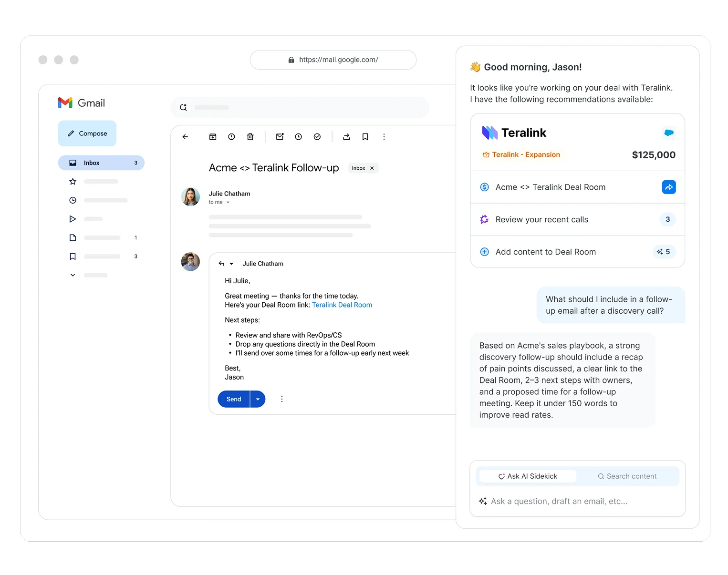Click the $125,000 deal amount
The height and width of the screenshot is (575, 728).
pos(654,155)
